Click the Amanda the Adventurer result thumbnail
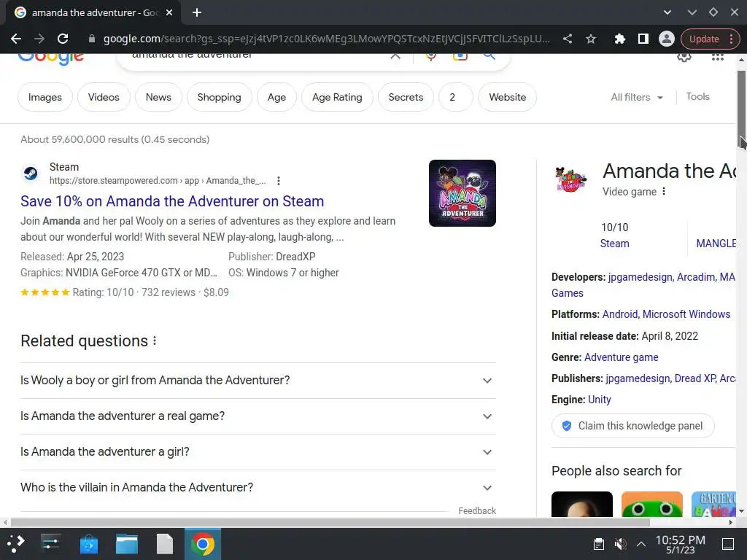The width and height of the screenshot is (747, 560). 462,192
